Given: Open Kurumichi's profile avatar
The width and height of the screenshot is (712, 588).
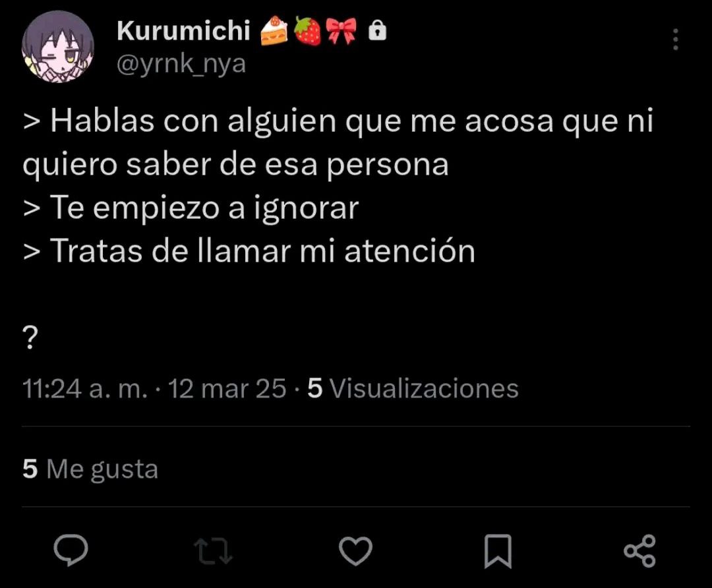Looking at the screenshot, I should tap(57, 47).
